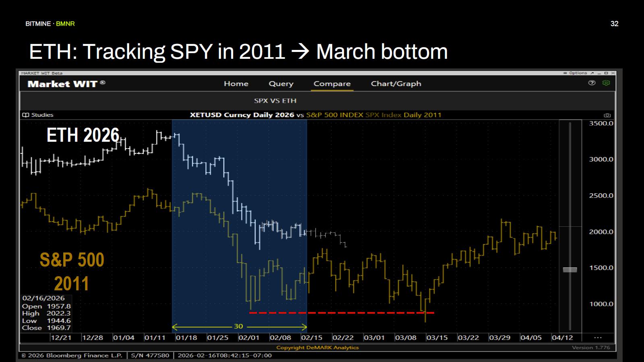
Task: Click the 03/15 date on time axis
Action: click(x=437, y=338)
